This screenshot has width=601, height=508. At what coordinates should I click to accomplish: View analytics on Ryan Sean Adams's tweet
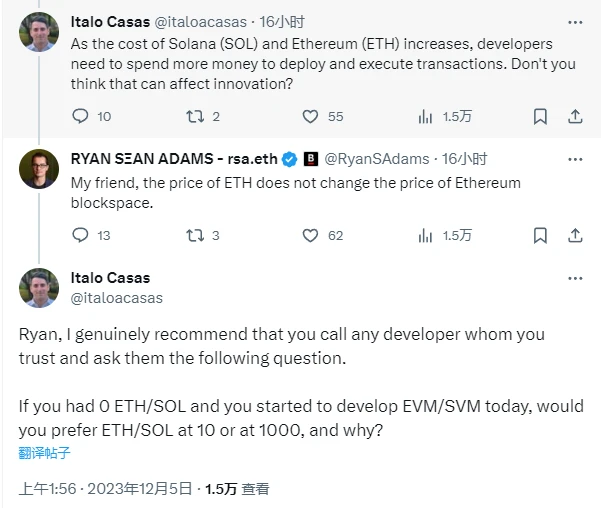pos(426,235)
